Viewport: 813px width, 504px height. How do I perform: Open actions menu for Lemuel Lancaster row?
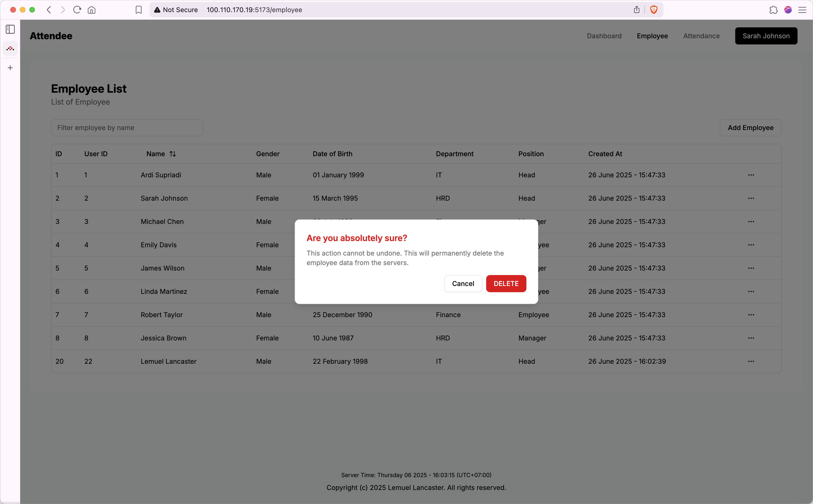[x=751, y=361]
